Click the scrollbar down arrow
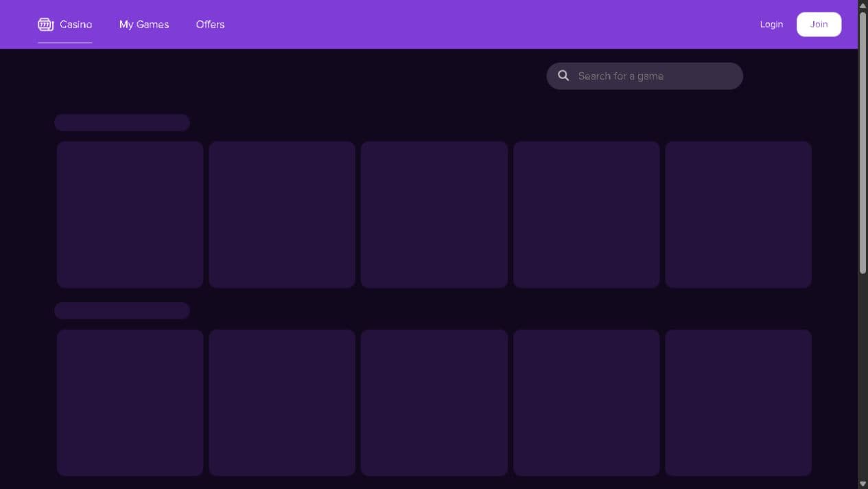Viewport: 868px width, 489px height. 863,484
